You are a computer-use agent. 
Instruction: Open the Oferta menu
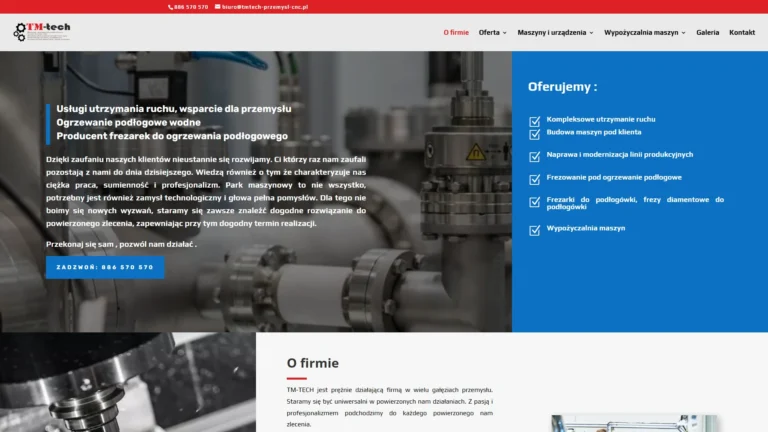tap(489, 32)
